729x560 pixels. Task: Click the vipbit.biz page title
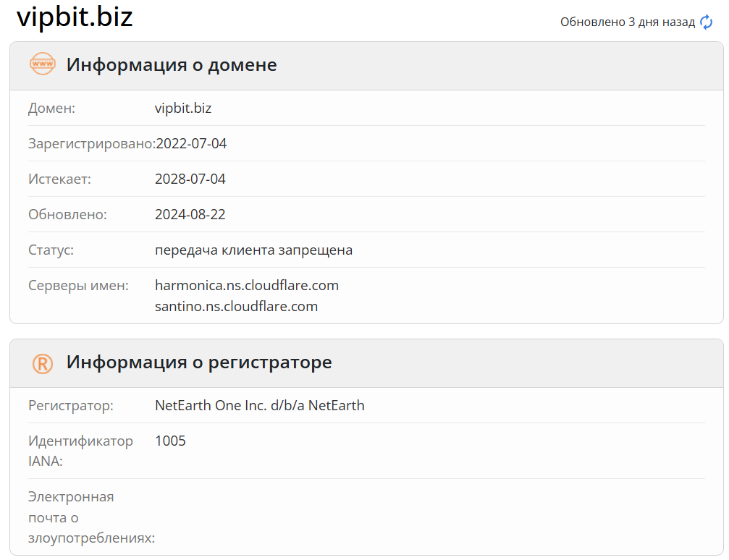tap(75, 17)
